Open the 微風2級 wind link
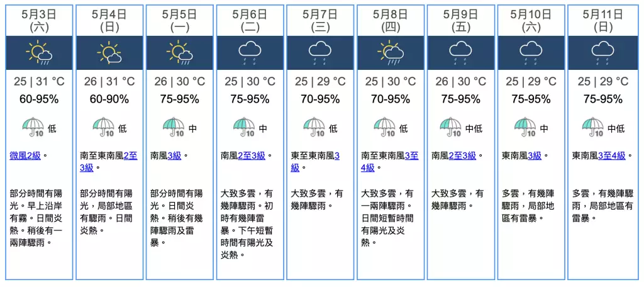644x287 pixels. (25, 156)
